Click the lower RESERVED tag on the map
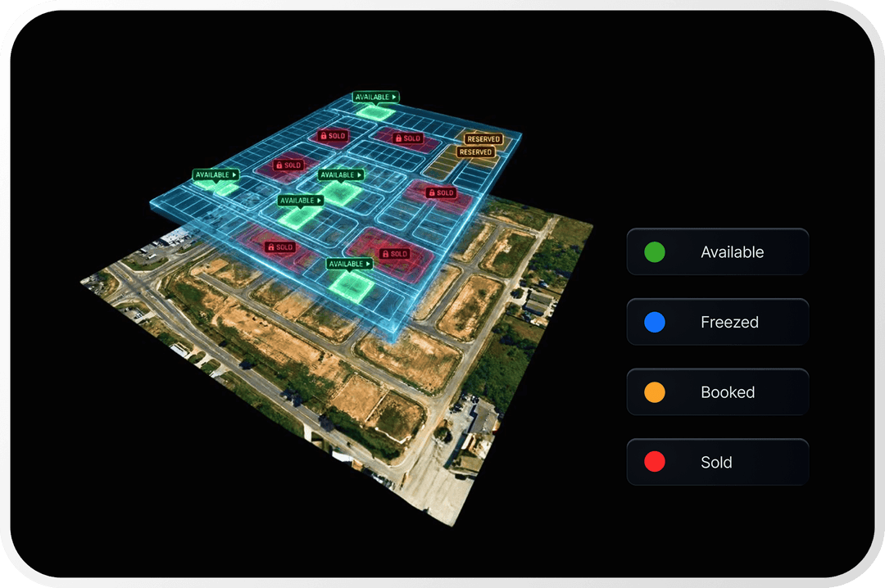Screen dimensions: 885x588 tap(475, 152)
